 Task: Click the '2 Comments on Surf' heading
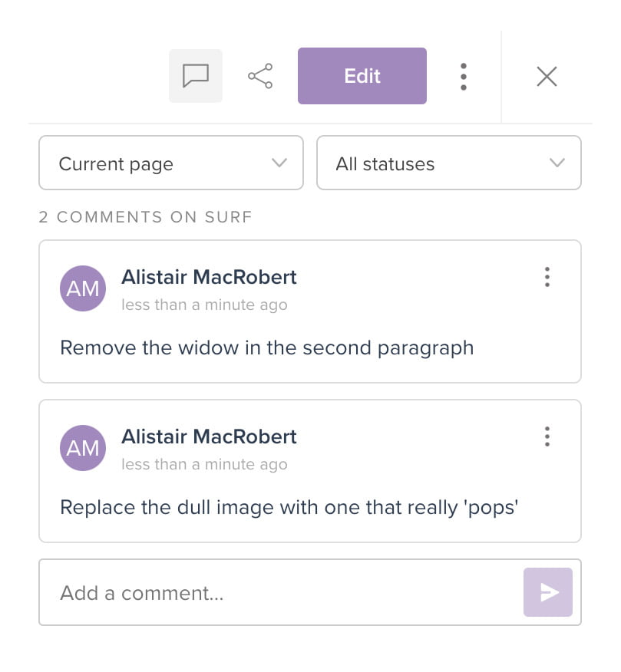click(x=145, y=217)
